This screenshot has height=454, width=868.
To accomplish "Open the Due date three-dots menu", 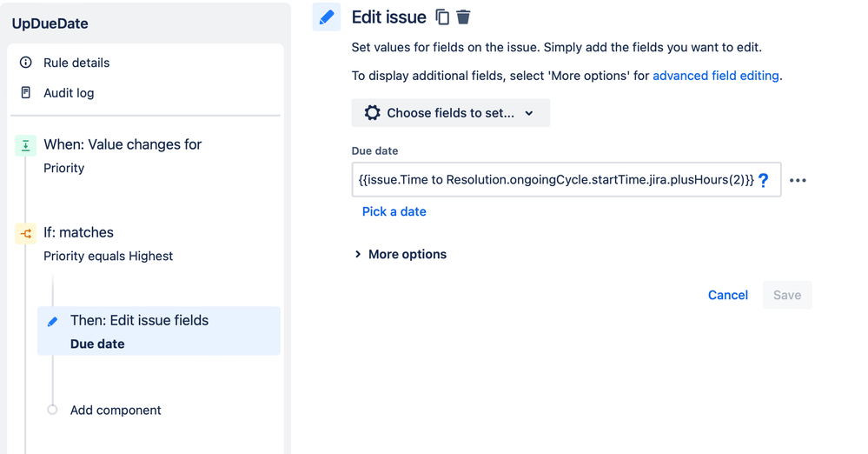I will pos(798,180).
